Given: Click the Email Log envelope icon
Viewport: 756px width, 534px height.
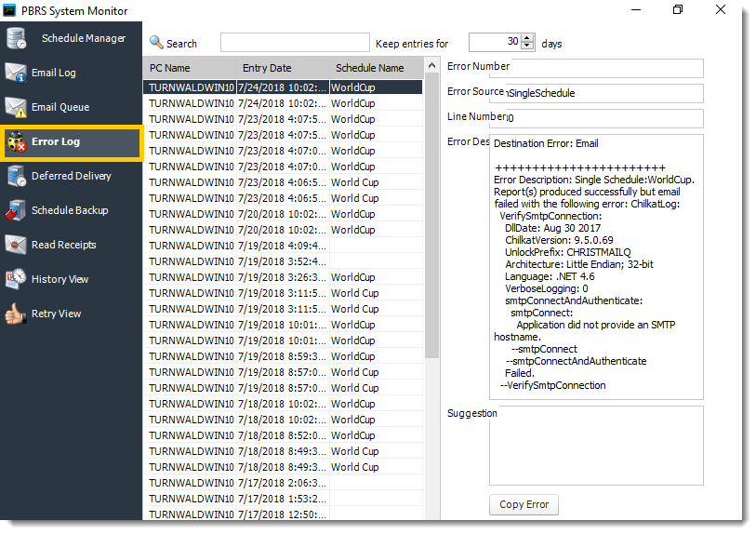Looking at the screenshot, I should pos(17,73).
